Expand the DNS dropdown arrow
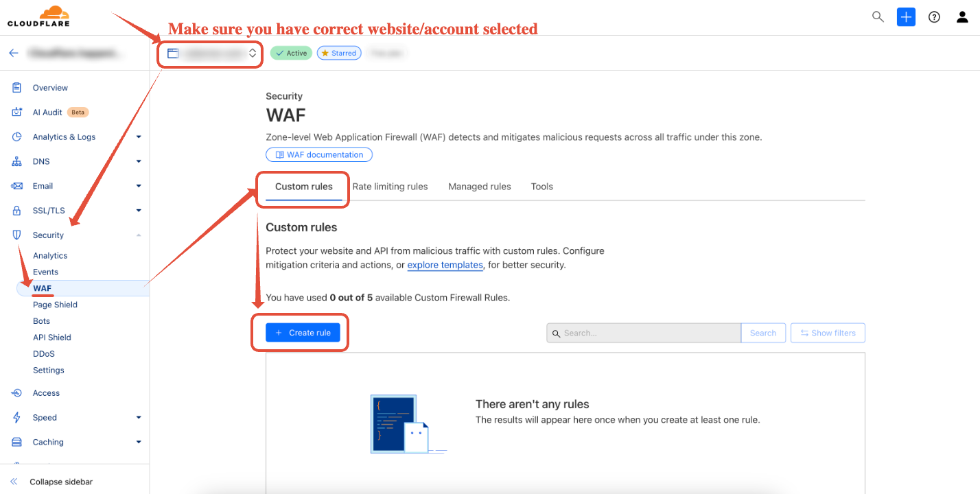This screenshot has width=980, height=494. (139, 162)
